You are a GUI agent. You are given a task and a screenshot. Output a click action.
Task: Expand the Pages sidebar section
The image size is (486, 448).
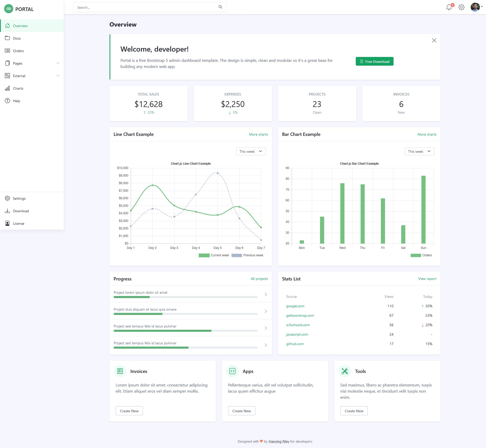[58, 63]
